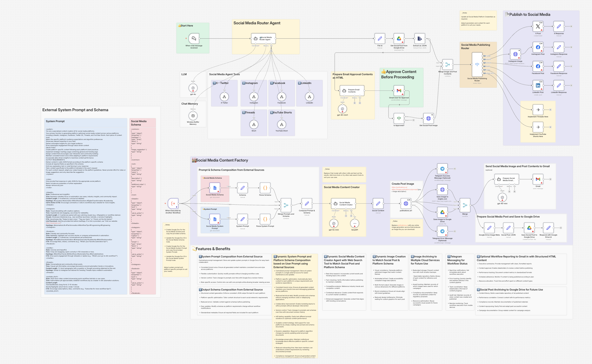Open the 'When chat message received' trigger node
This screenshot has height=364, width=592.
coord(194,38)
